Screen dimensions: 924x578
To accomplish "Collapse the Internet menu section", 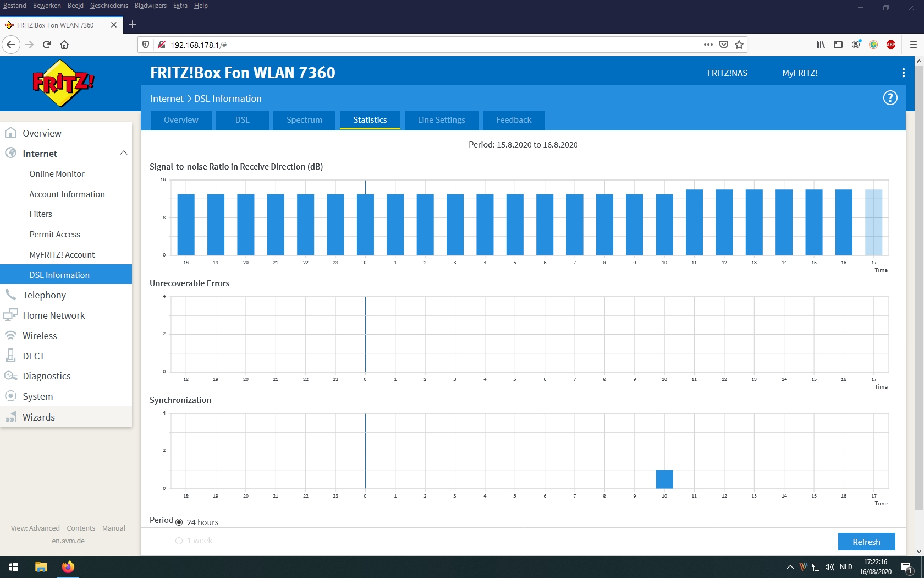I will [x=124, y=153].
